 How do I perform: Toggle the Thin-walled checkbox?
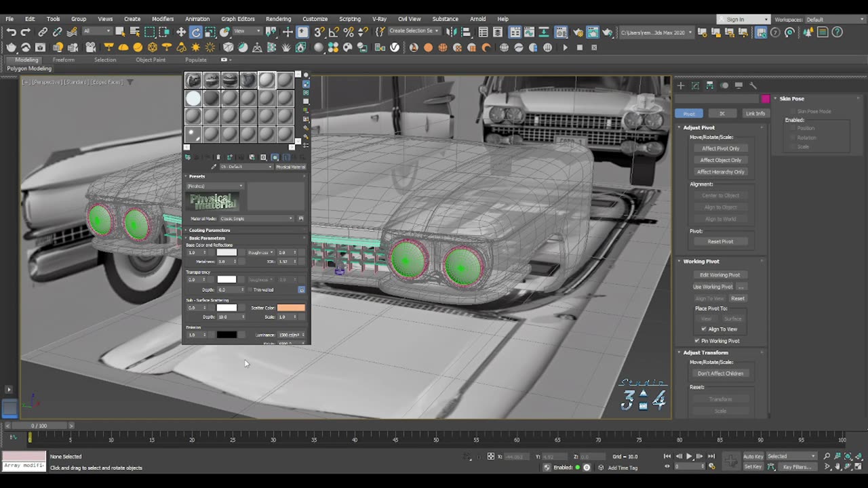pos(250,289)
